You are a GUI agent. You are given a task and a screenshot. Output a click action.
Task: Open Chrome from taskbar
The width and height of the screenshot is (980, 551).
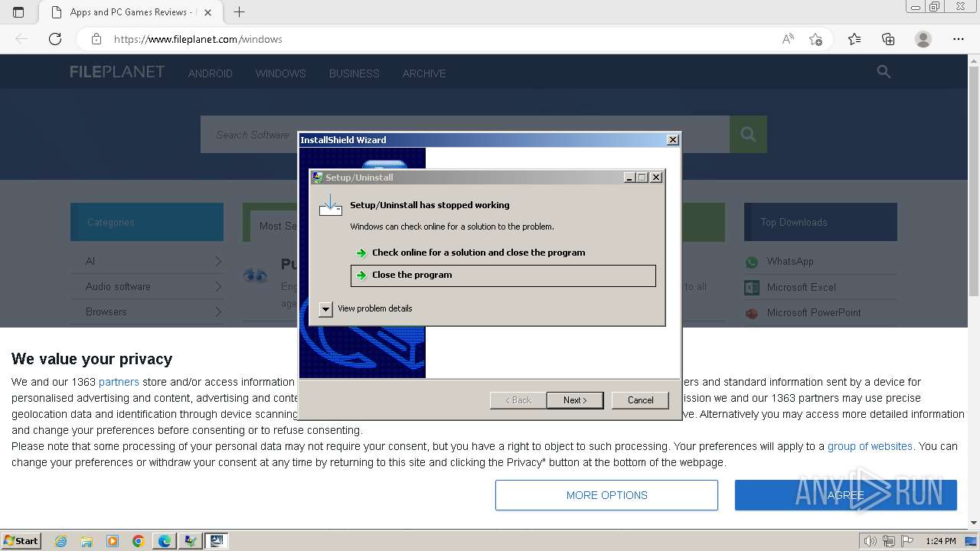(x=139, y=541)
